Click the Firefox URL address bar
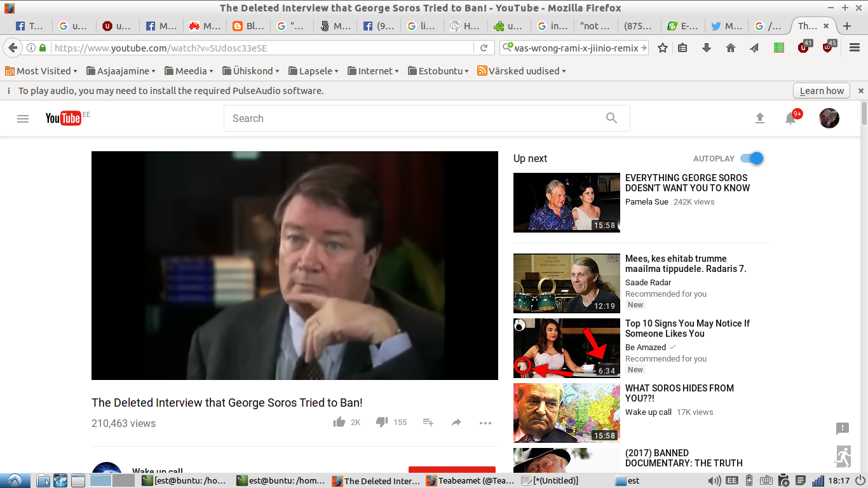The height and width of the screenshot is (488, 868). (262, 48)
